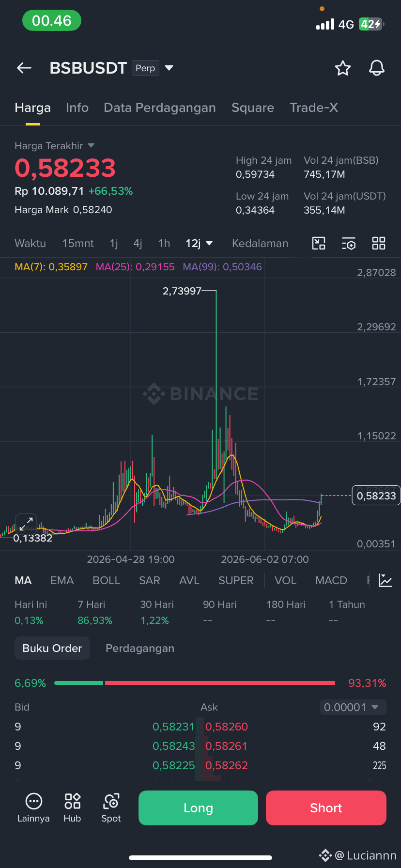Tap Harga Mark 0,58240 text
The width and height of the screenshot is (401, 868).
pyautogui.click(x=63, y=210)
